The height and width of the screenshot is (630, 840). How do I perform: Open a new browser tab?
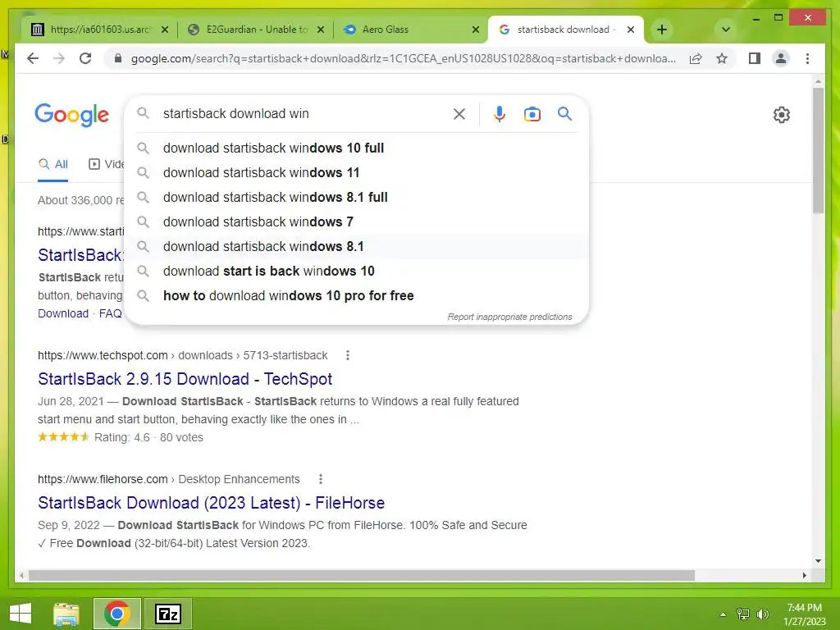click(x=662, y=30)
